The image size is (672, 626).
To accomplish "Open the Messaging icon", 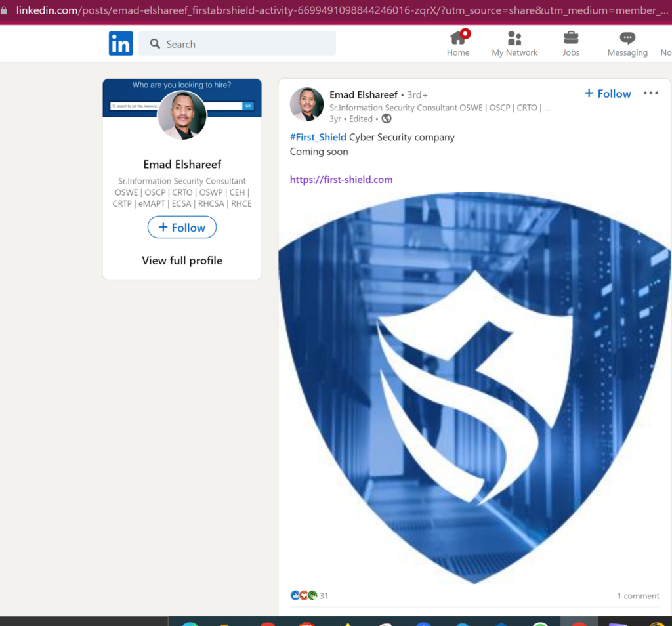I will 627,38.
